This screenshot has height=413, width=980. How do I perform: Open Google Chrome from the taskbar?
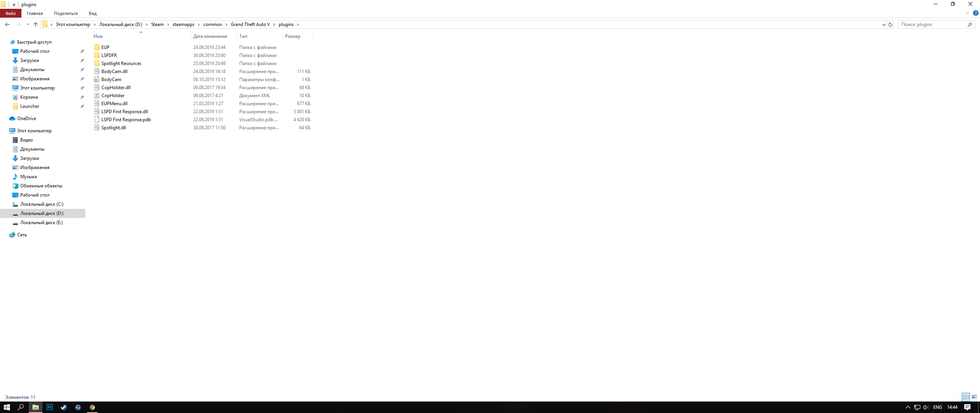[92, 407]
